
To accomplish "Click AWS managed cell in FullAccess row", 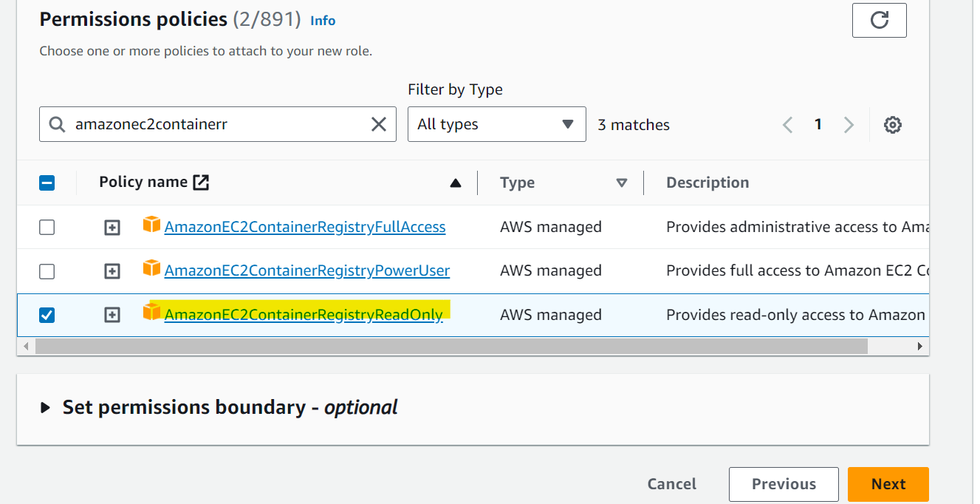I will click(x=551, y=227).
